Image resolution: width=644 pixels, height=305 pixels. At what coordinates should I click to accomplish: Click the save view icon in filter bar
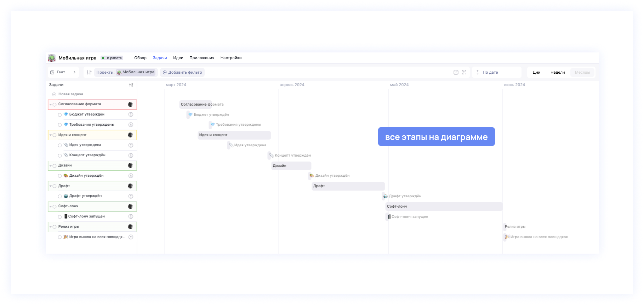coord(456,72)
